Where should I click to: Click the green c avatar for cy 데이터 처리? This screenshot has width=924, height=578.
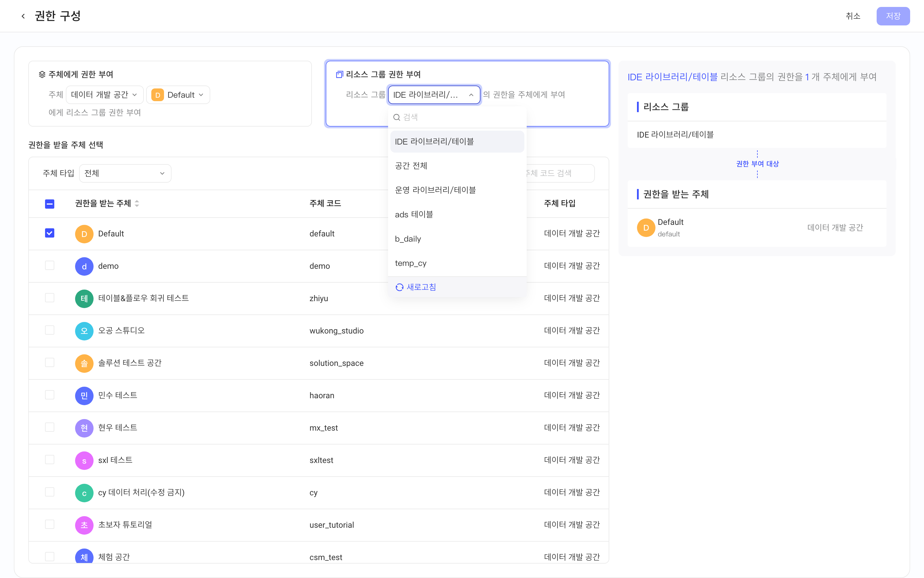pyautogui.click(x=84, y=493)
